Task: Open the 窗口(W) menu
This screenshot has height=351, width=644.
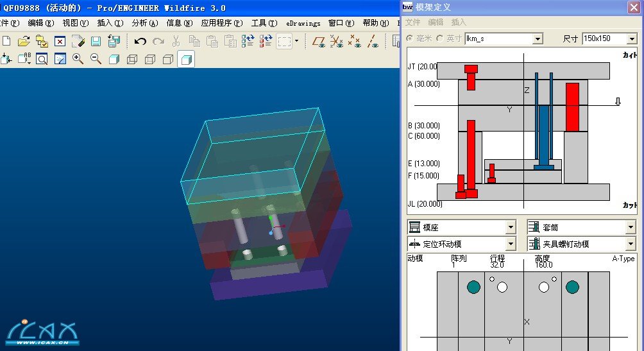Action: coord(341,23)
